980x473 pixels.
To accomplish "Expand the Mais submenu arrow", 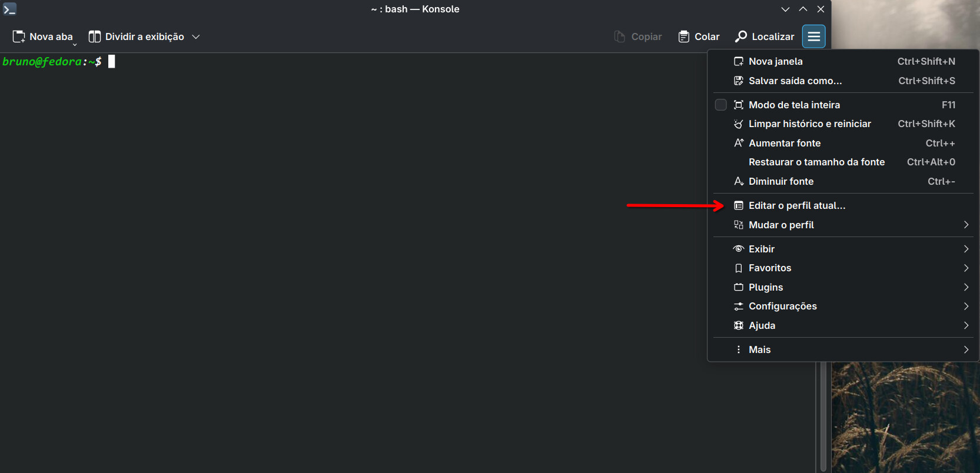I will (x=966, y=349).
